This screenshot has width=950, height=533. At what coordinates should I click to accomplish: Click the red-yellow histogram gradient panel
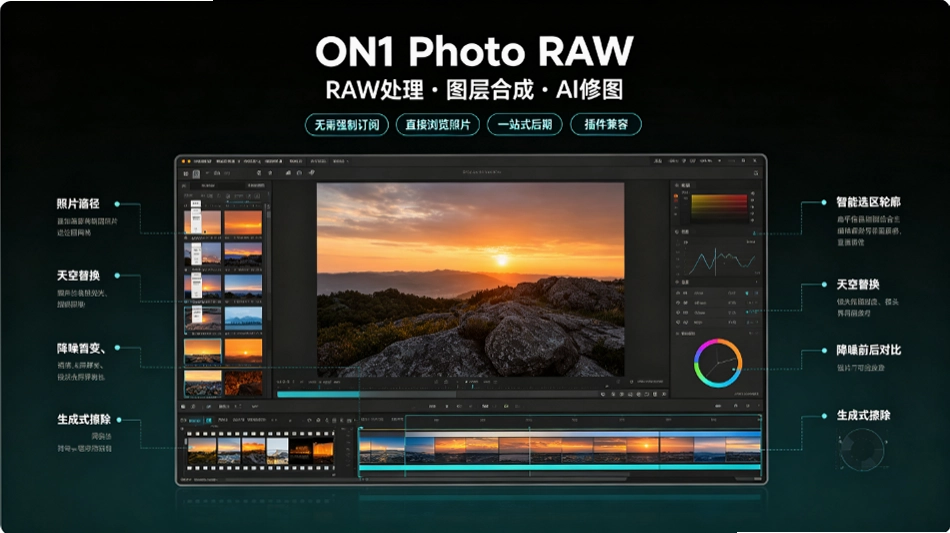pyautogui.click(x=719, y=207)
